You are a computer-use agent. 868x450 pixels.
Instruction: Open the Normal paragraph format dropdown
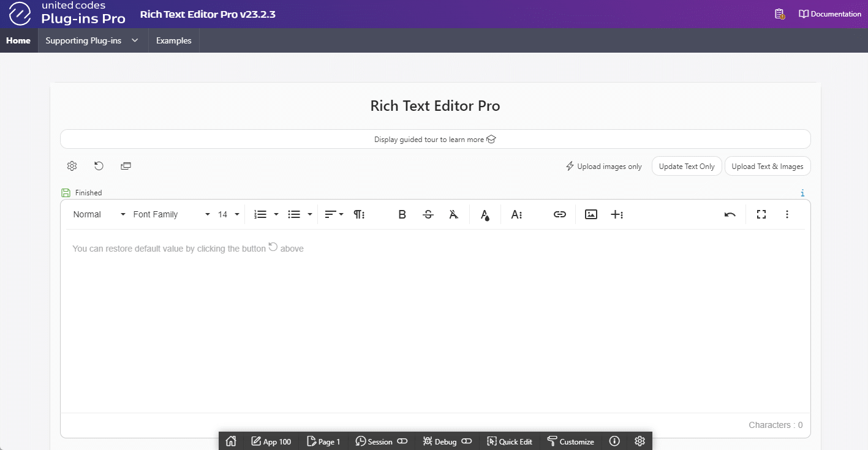[x=99, y=214]
